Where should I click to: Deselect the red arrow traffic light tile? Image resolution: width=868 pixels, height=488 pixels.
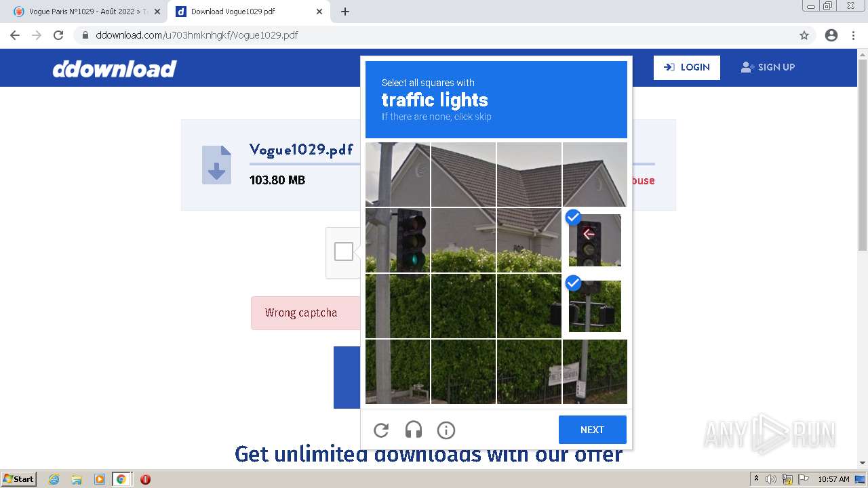[x=595, y=240]
